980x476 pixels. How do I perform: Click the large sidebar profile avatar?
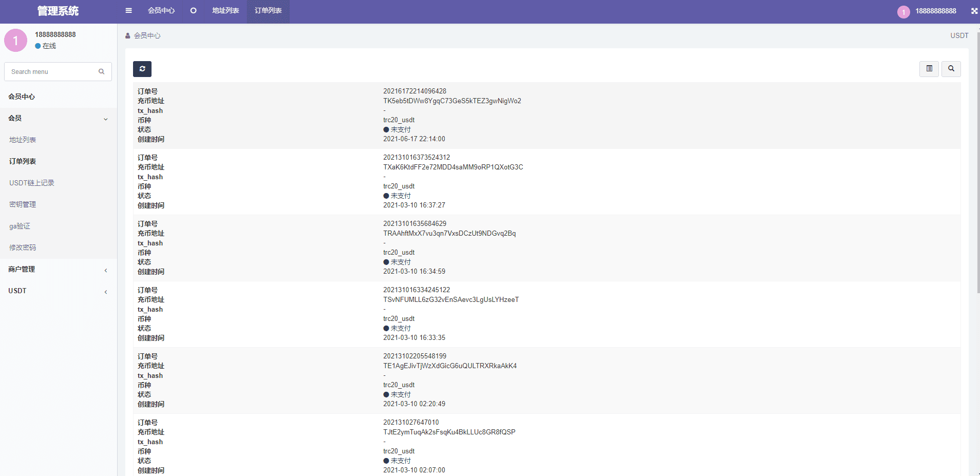pyautogui.click(x=15, y=40)
